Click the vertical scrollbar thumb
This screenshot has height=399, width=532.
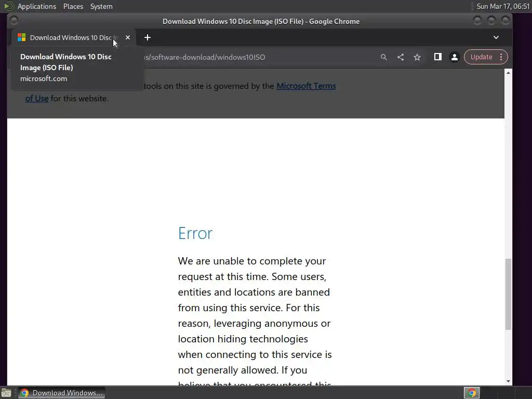pos(508,294)
